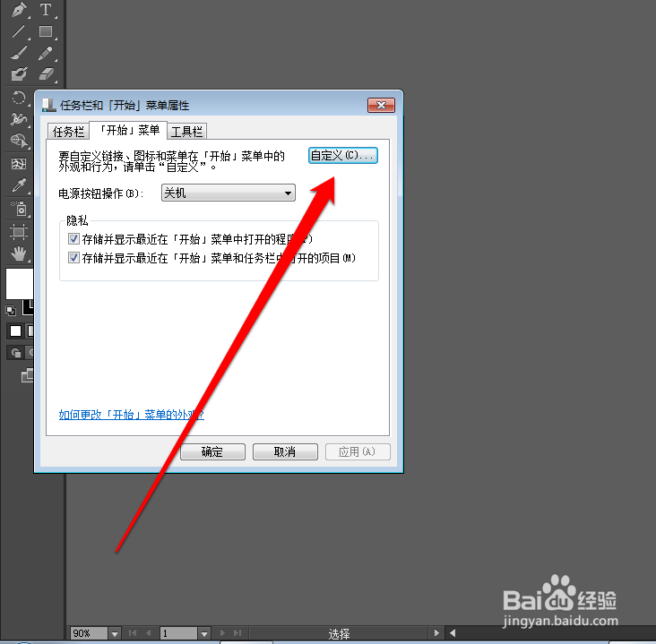Select the Shape Builder tool
The image size is (656, 644).
coord(19,141)
